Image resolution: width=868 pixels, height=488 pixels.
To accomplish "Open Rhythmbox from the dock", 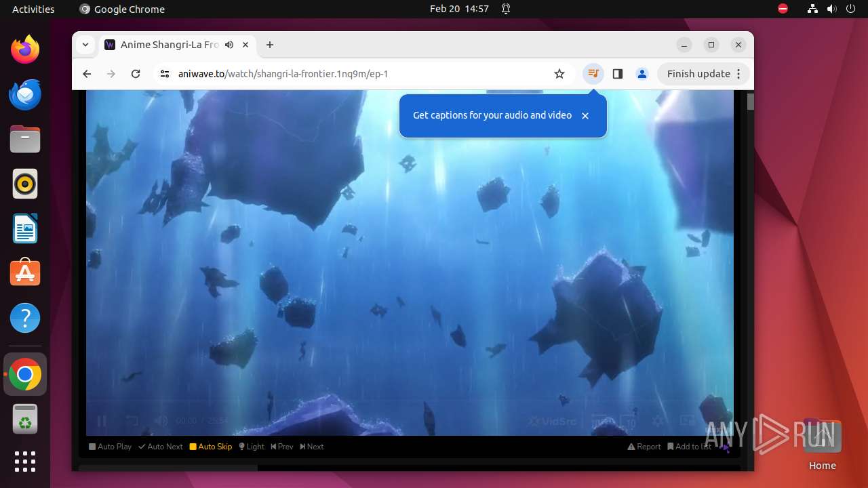I will [25, 184].
